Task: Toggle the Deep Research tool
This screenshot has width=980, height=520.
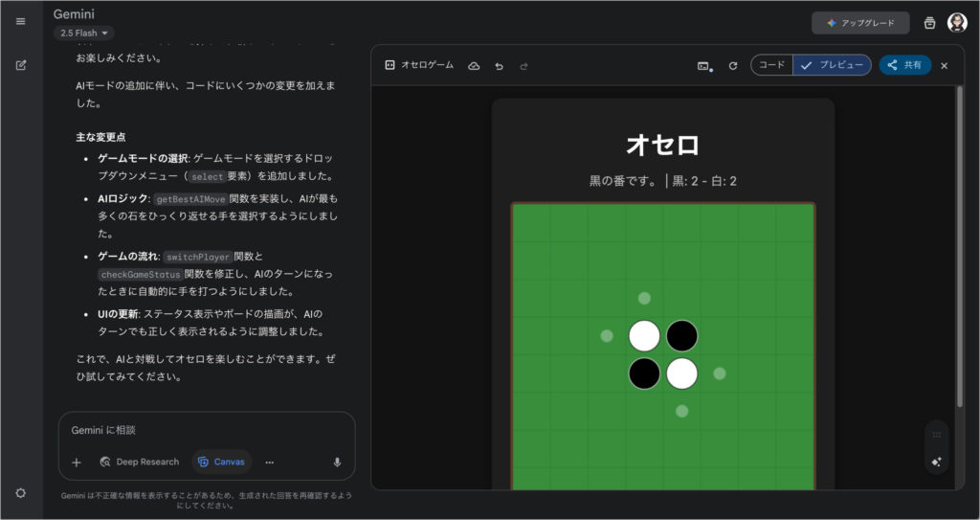Action: coord(139,462)
